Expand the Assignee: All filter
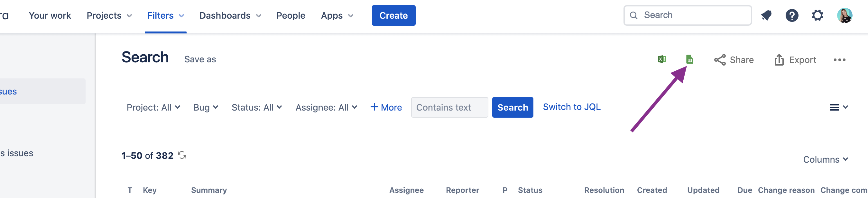The height and width of the screenshot is (198, 868). tap(326, 107)
